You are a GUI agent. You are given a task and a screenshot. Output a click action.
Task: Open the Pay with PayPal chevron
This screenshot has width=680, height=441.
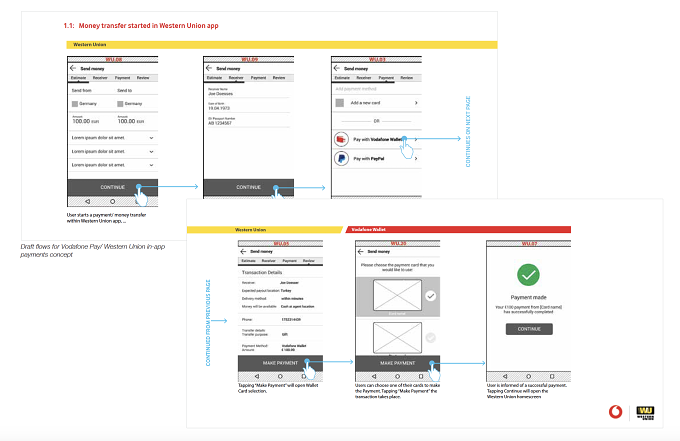pyautogui.click(x=416, y=159)
